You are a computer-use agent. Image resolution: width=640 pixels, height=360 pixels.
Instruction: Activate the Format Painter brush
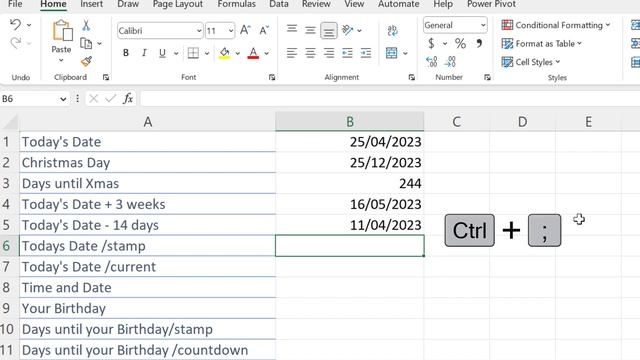pyautogui.click(x=86, y=61)
